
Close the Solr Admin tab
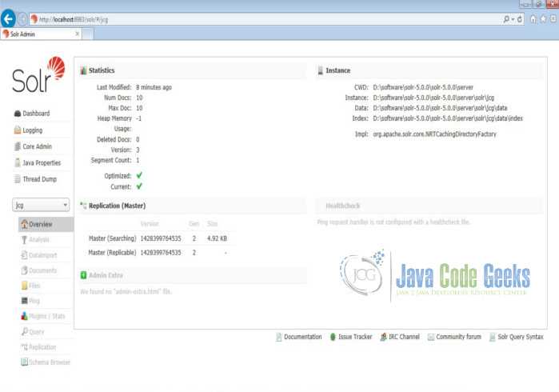77,34
